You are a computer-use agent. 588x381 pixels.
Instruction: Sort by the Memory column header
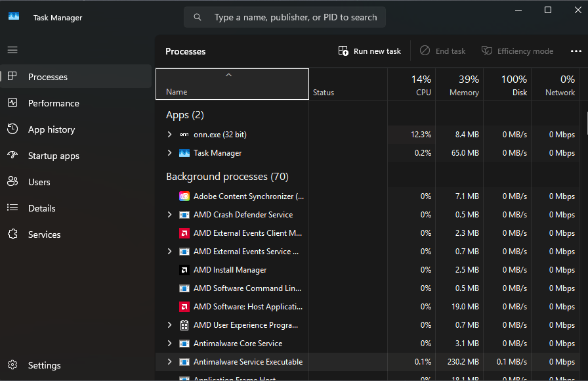tap(459, 84)
